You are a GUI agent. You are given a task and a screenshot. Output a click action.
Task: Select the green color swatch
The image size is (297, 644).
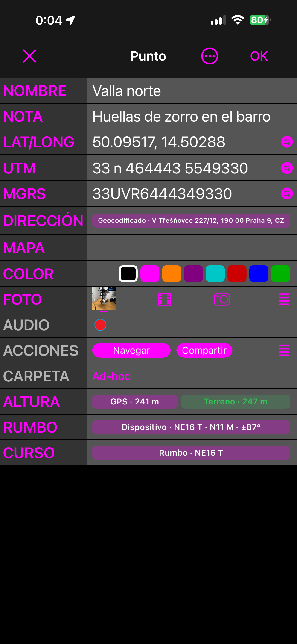pos(280,274)
